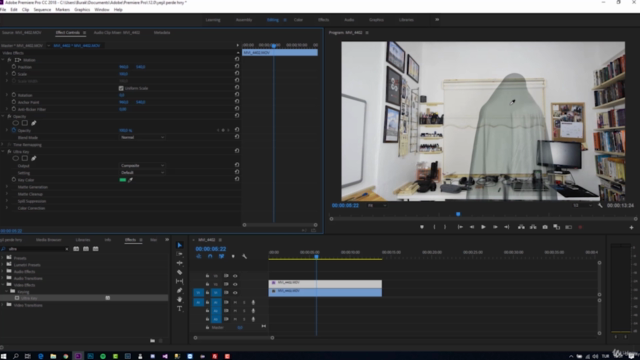
Task: Open timeline display settings wrench
Action: [x=244, y=256]
